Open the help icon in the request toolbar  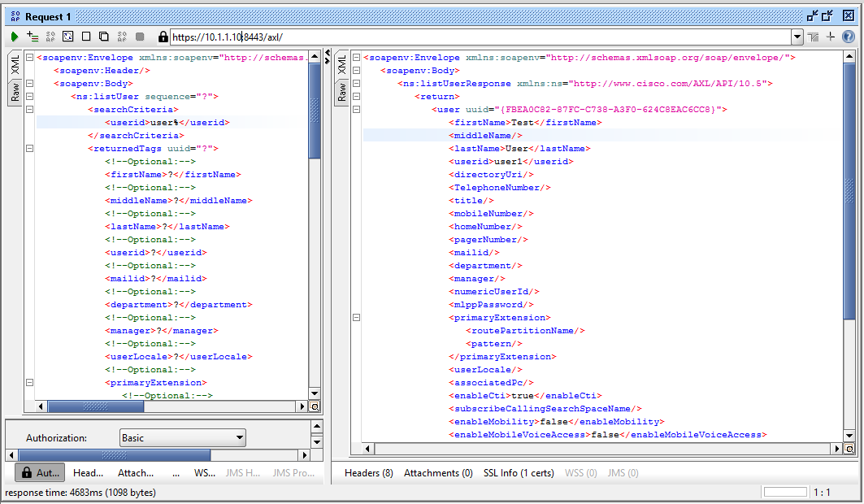(849, 37)
